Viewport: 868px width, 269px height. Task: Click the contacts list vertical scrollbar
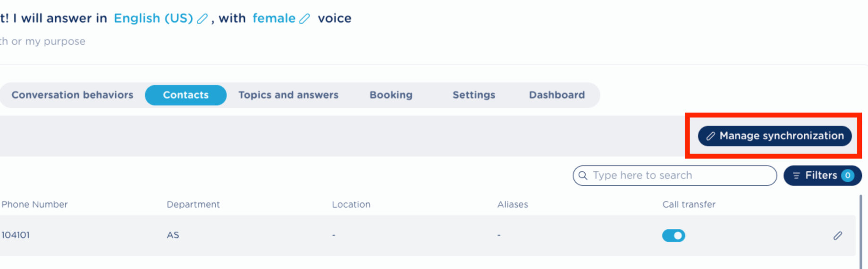[x=860, y=231]
